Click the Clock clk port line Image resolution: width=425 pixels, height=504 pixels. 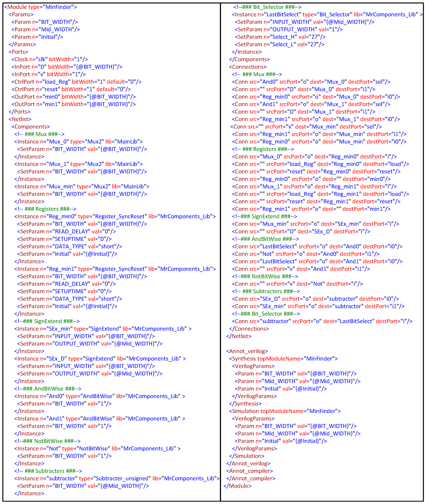(x=49, y=59)
